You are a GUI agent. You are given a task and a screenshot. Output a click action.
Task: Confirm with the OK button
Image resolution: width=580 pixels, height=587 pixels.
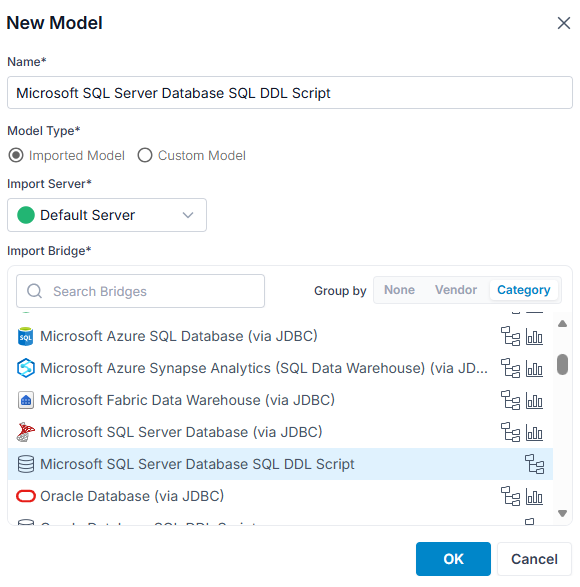[x=453, y=559]
